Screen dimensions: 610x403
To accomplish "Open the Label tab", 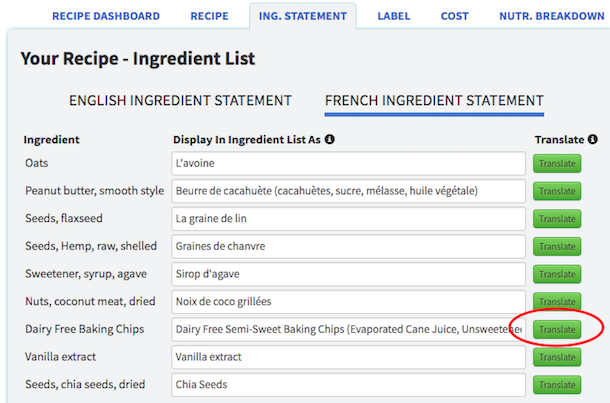I will click(x=394, y=16).
